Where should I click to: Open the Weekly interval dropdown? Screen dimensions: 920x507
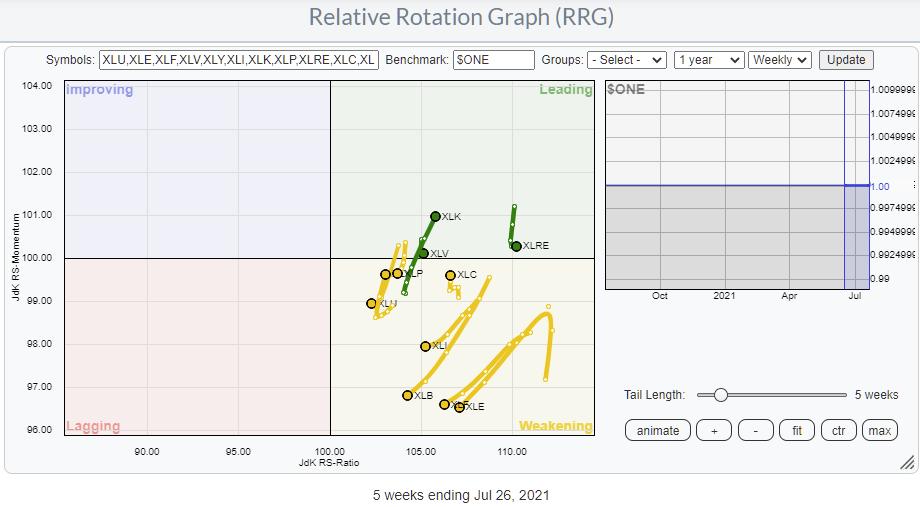click(780, 60)
